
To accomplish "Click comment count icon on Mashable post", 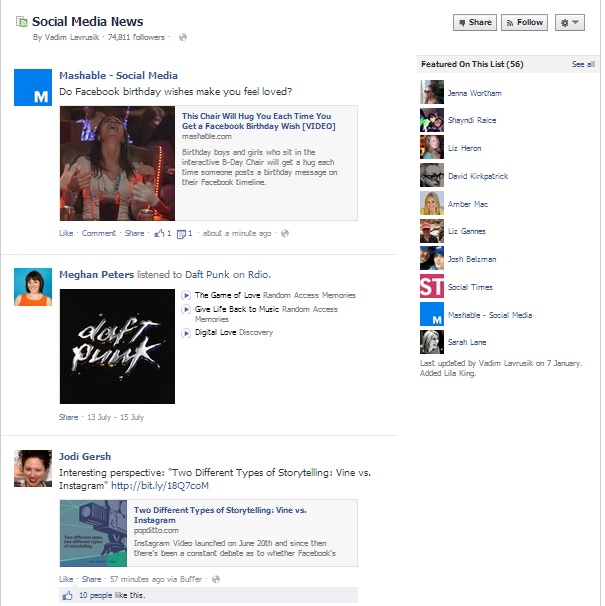I will [x=181, y=234].
